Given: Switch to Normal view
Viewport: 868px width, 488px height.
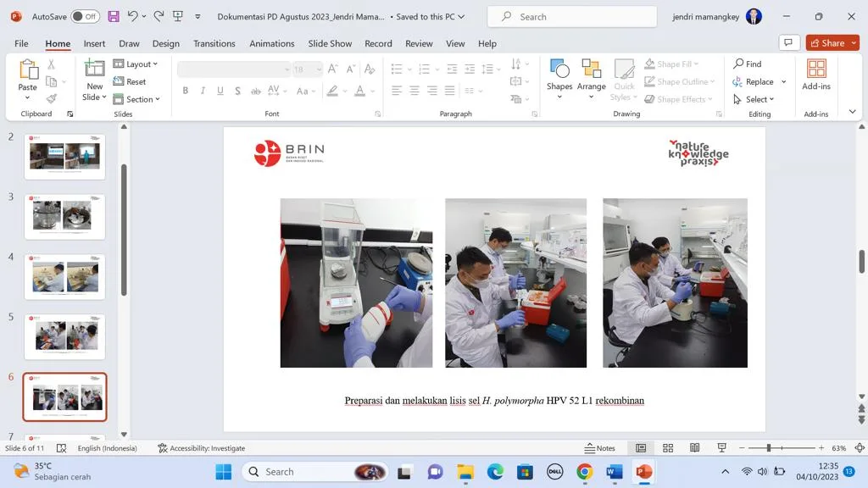Looking at the screenshot, I should point(641,447).
